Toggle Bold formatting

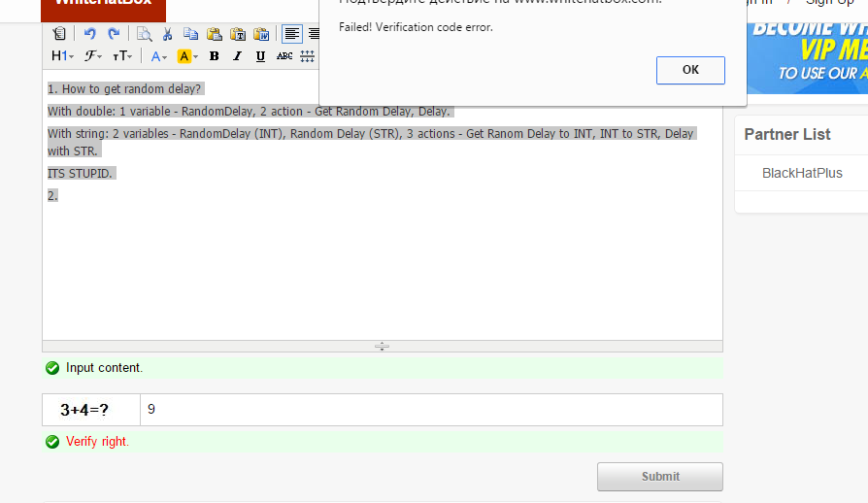pos(214,56)
